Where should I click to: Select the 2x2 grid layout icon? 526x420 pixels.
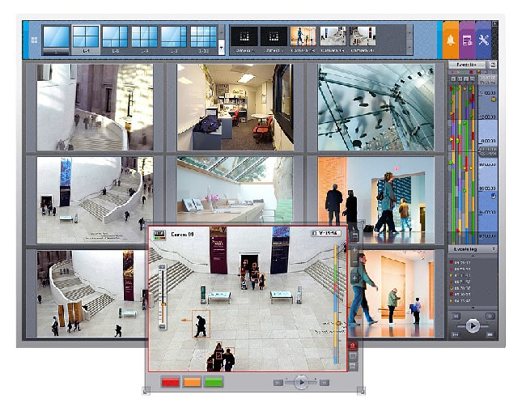coord(85,37)
